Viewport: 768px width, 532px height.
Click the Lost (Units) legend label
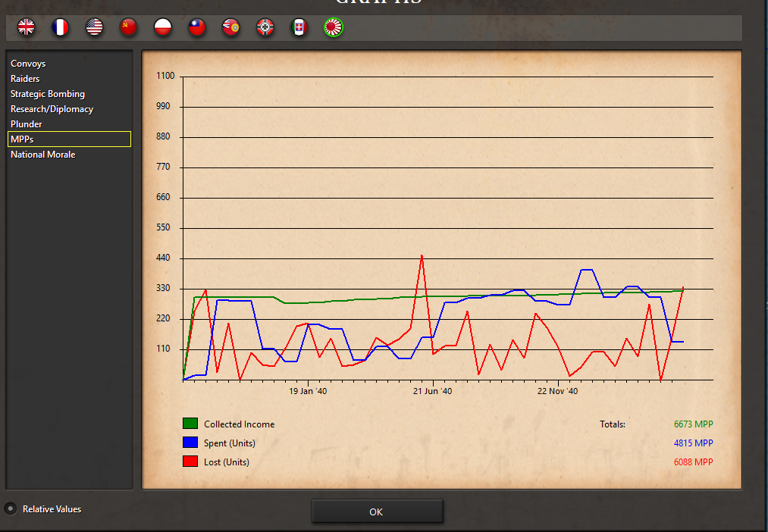(226, 462)
